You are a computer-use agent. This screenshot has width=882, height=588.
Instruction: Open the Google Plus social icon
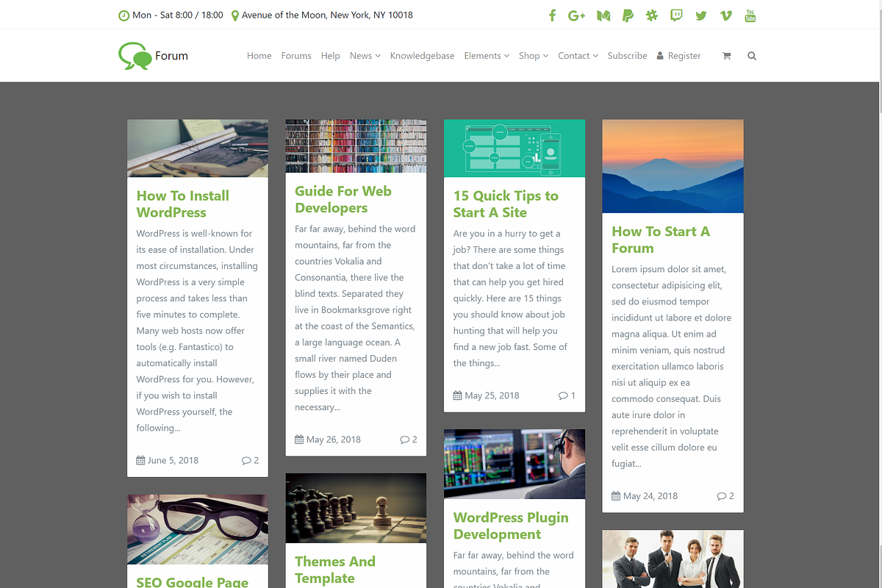click(576, 15)
